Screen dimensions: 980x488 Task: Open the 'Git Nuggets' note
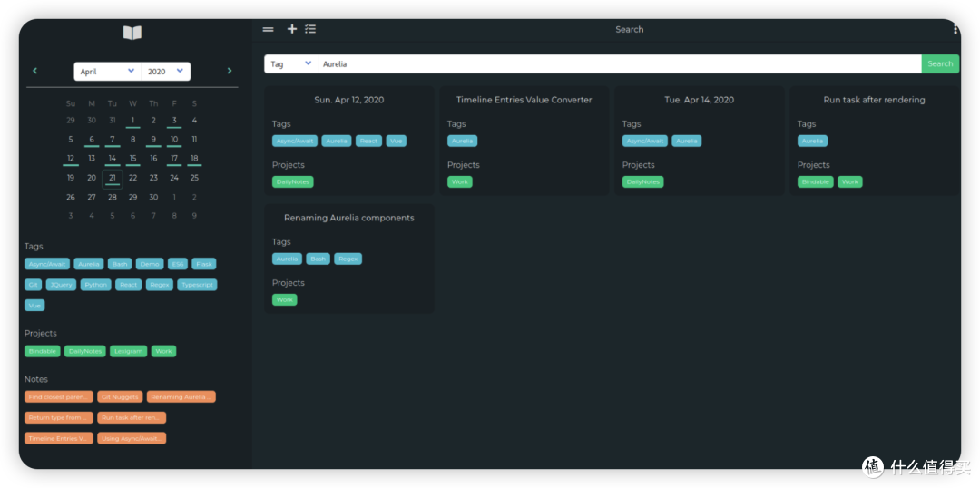click(120, 396)
